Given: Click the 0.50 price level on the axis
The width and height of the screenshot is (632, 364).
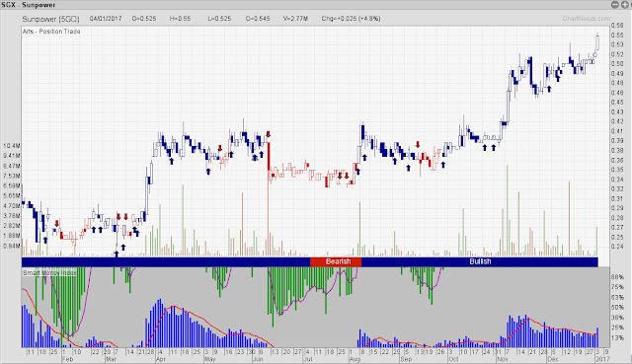Looking at the screenshot, I should tap(617, 64).
